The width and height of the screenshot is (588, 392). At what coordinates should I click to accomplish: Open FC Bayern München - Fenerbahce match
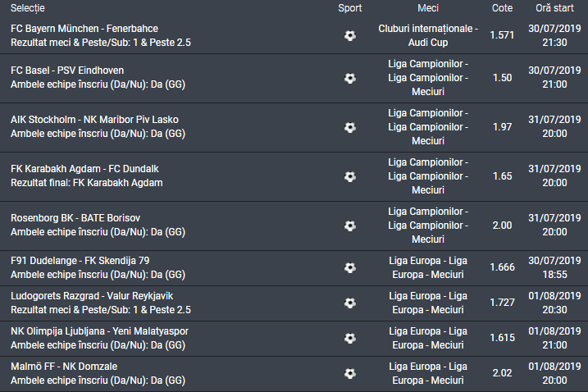click(x=84, y=29)
